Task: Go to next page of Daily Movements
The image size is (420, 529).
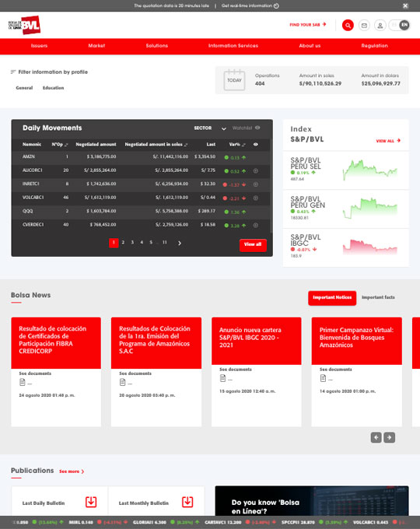Action: (180, 243)
